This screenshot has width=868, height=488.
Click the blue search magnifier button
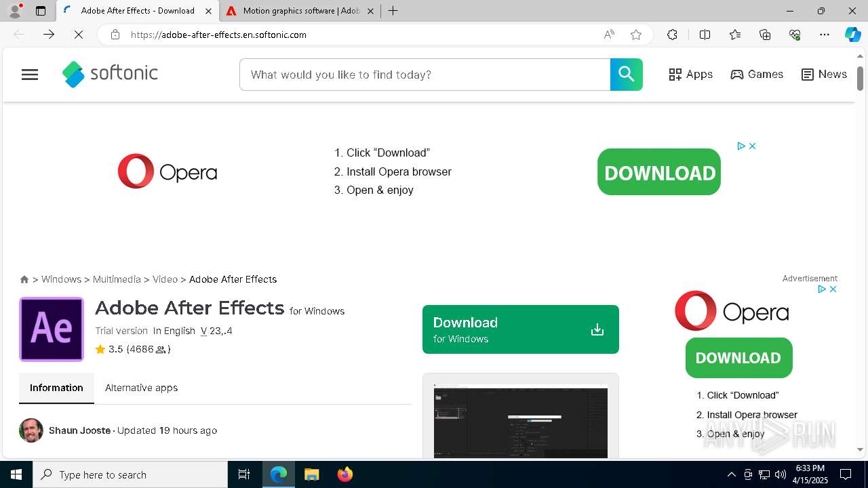click(626, 75)
